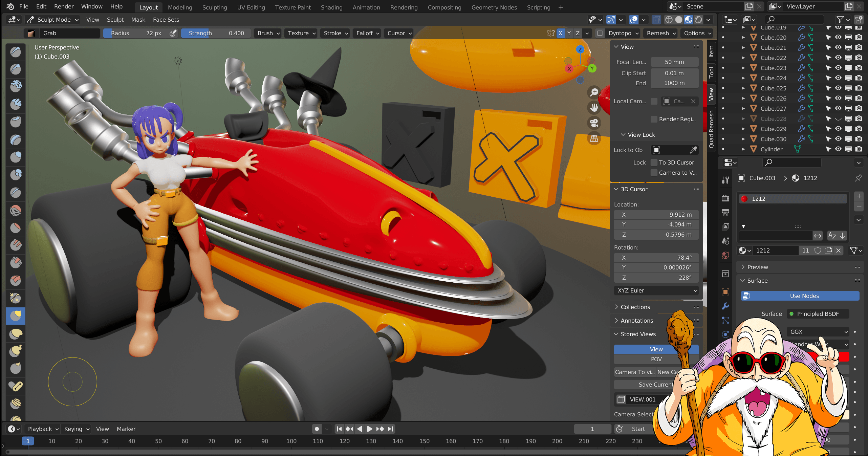The image size is (868, 456).
Task: Select rendered viewport shading mode
Action: click(x=698, y=20)
